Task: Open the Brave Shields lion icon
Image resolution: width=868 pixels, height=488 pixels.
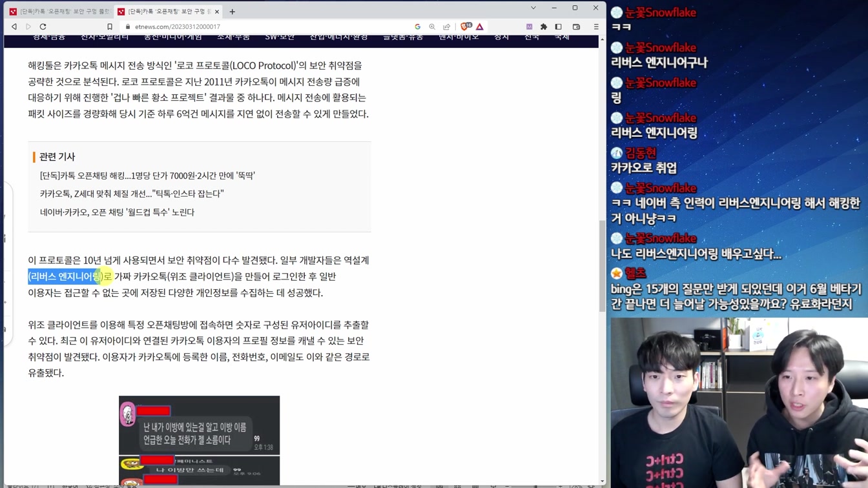Action: [x=465, y=27]
